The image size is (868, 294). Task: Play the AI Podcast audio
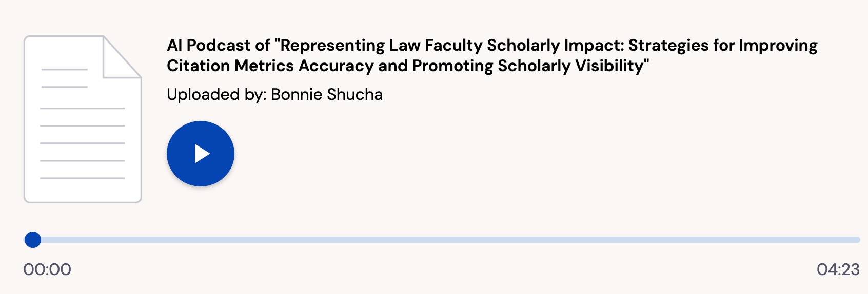click(200, 154)
